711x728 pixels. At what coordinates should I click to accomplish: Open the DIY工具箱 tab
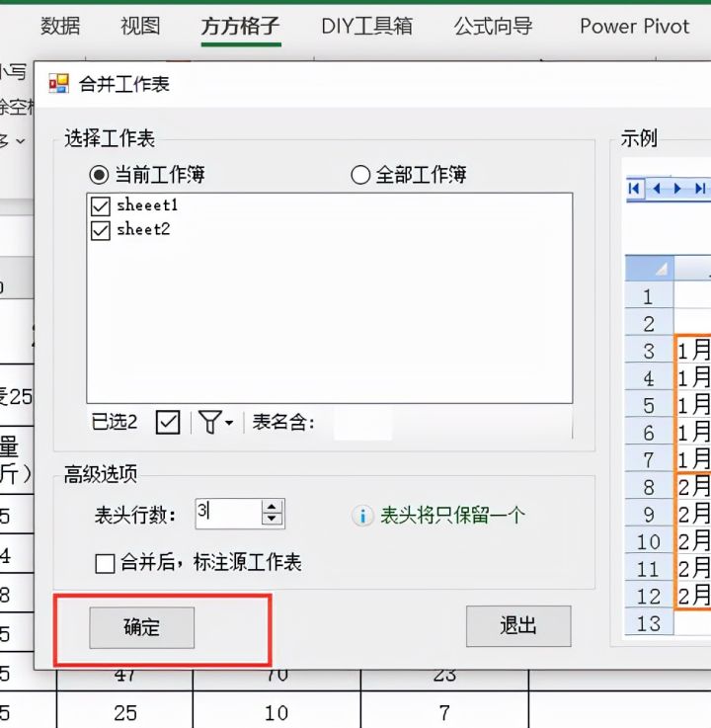[x=366, y=26]
